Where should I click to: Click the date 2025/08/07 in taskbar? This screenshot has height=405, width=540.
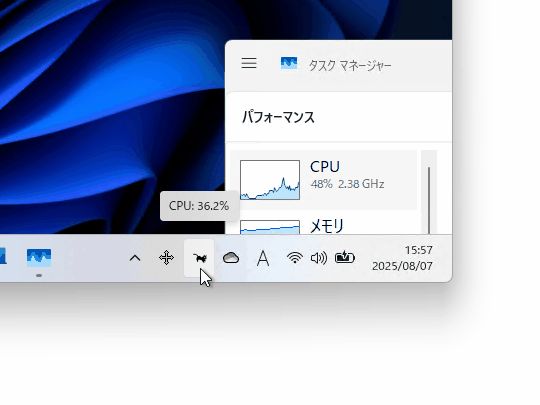[402, 266]
